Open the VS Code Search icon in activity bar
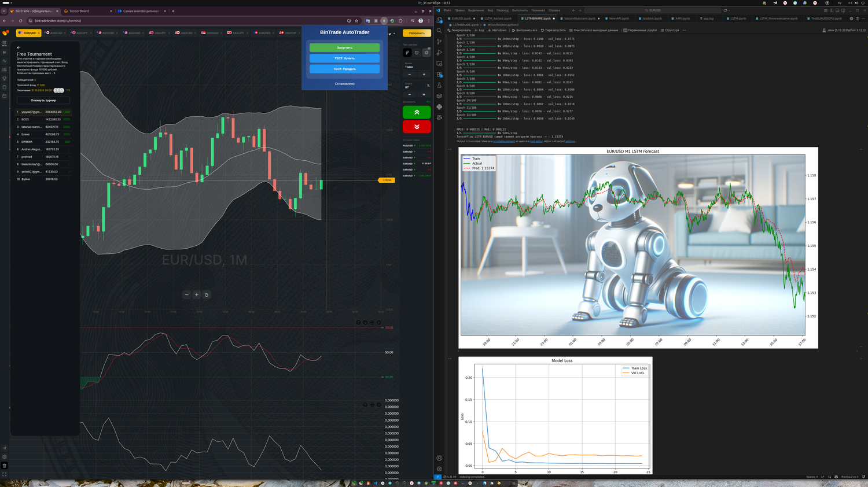The height and width of the screenshot is (487, 868). pos(439,31)
